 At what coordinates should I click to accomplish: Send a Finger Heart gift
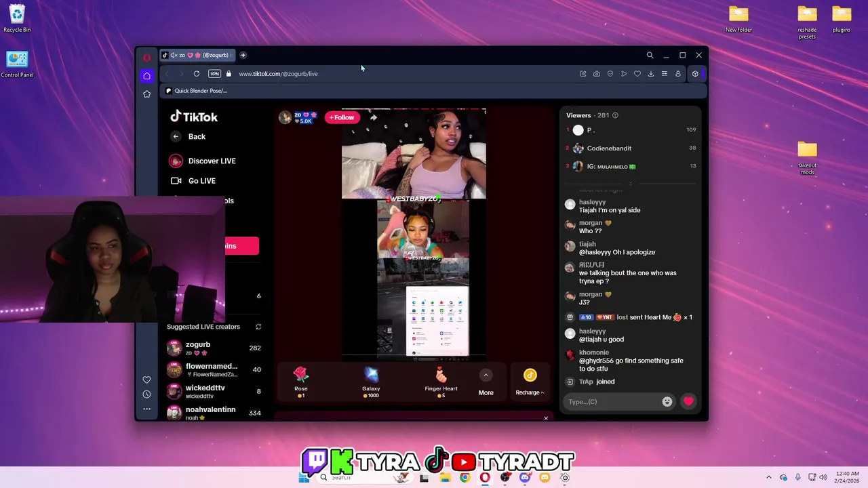point(441,382)
